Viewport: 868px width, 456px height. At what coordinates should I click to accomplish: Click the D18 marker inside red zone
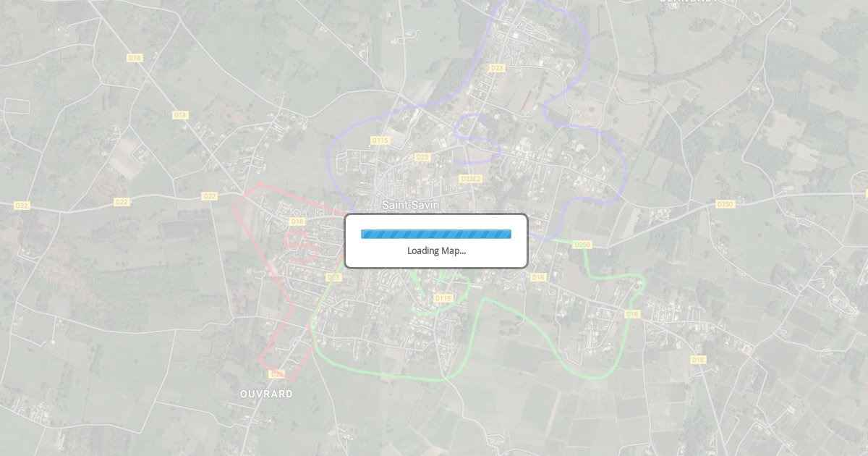297,221
